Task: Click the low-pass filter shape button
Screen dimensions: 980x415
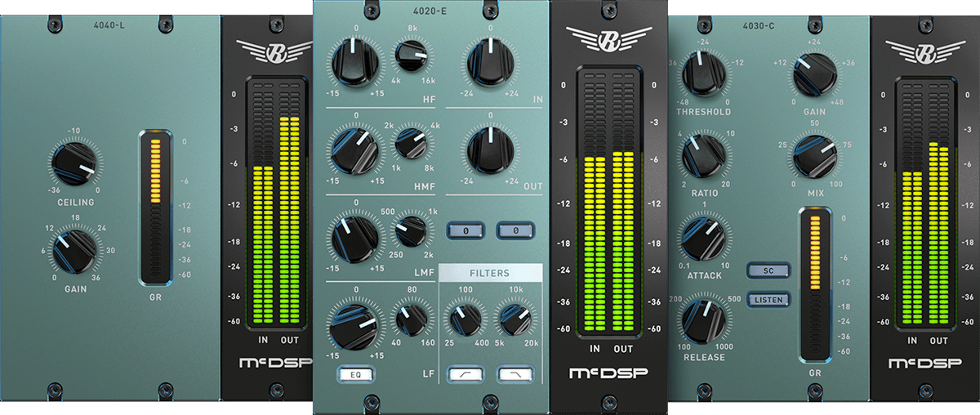Action: [x=517, y=373]
